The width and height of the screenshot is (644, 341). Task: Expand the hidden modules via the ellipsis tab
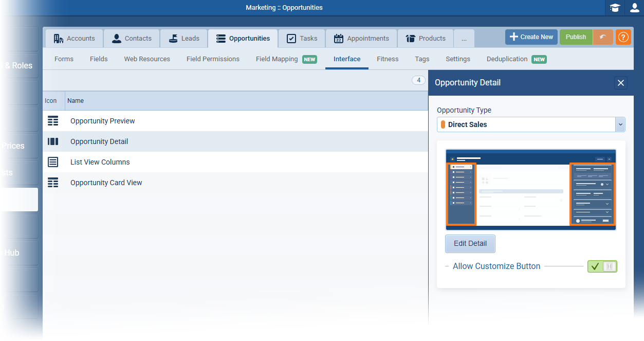(x=464, y=38)
